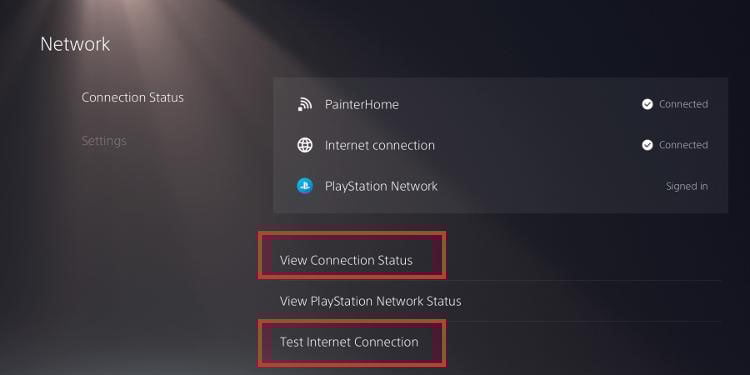The image size is (750, 375).
Task: Switch to the Settings menu item
Action: (104, 141)
